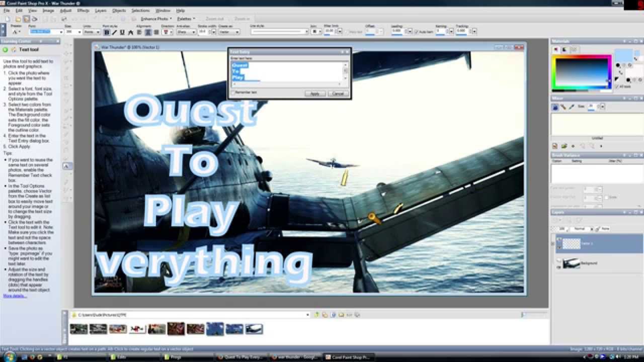
Task: Select the Swatches tab in Materials palette
Action: 573,50
